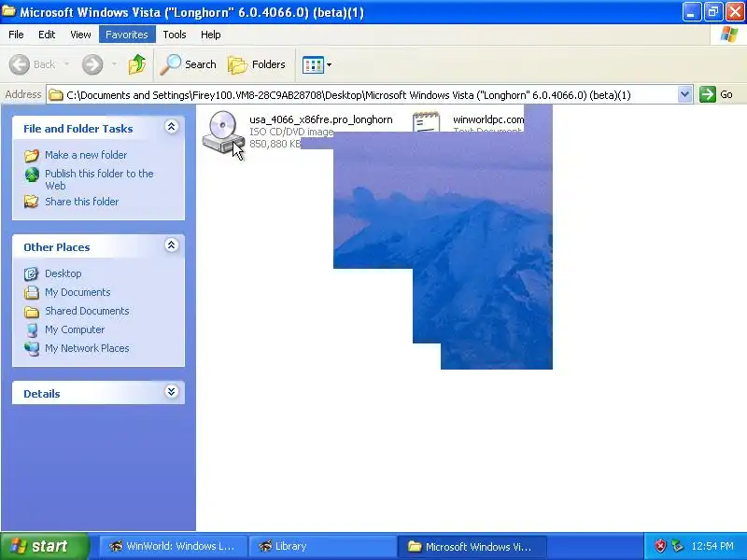Click the folder icon in Address bar

tap(56, 95)
